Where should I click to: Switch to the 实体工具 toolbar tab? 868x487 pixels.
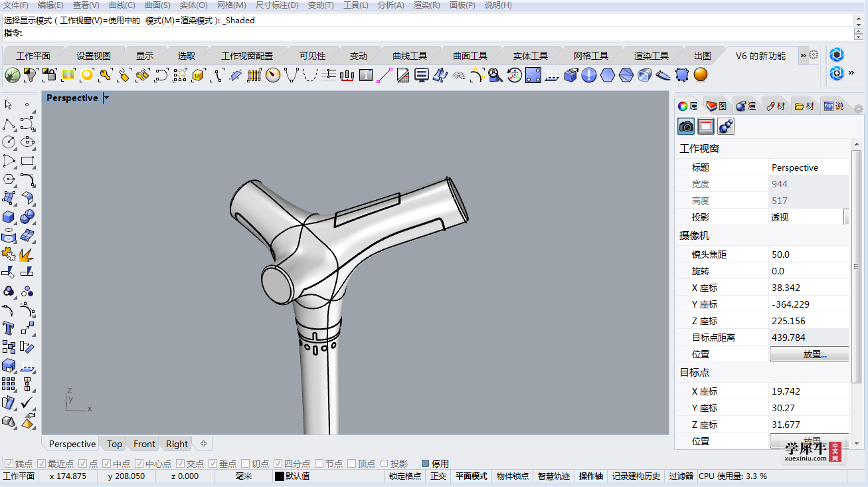(531, 56)
